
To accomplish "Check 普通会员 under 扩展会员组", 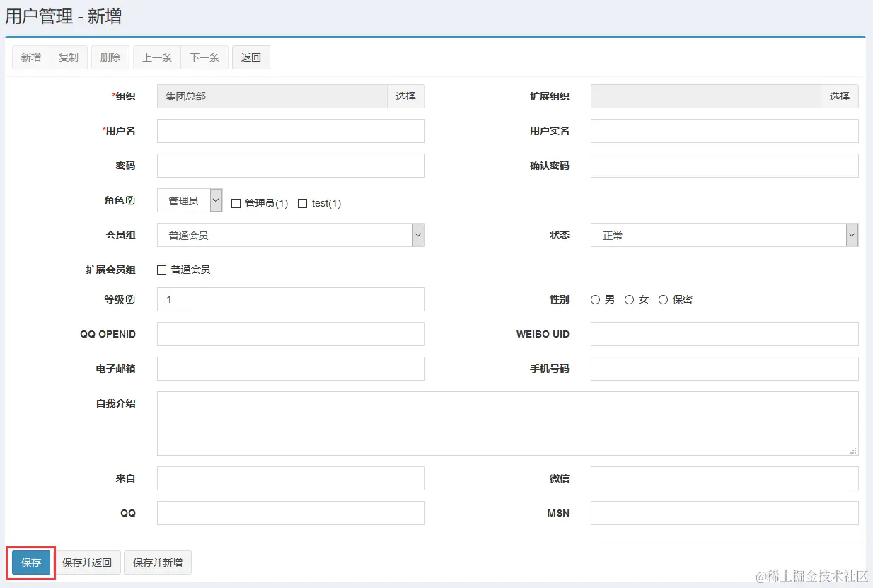I will [162, 270].
